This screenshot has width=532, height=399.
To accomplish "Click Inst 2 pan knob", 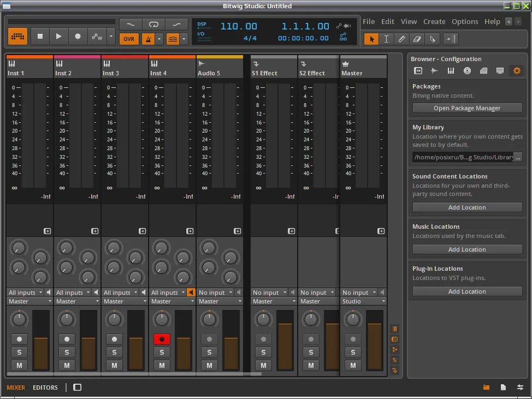I will (x=67, y=319).
